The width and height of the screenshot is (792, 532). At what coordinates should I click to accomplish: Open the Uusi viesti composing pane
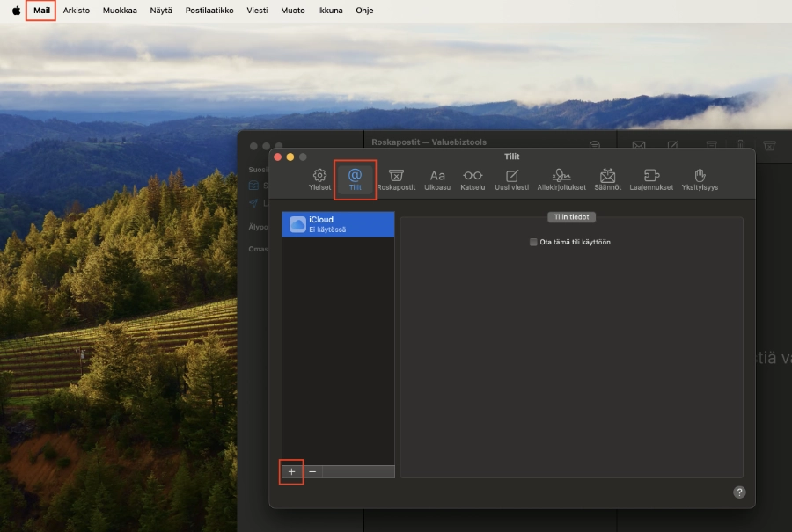(511, 179)
